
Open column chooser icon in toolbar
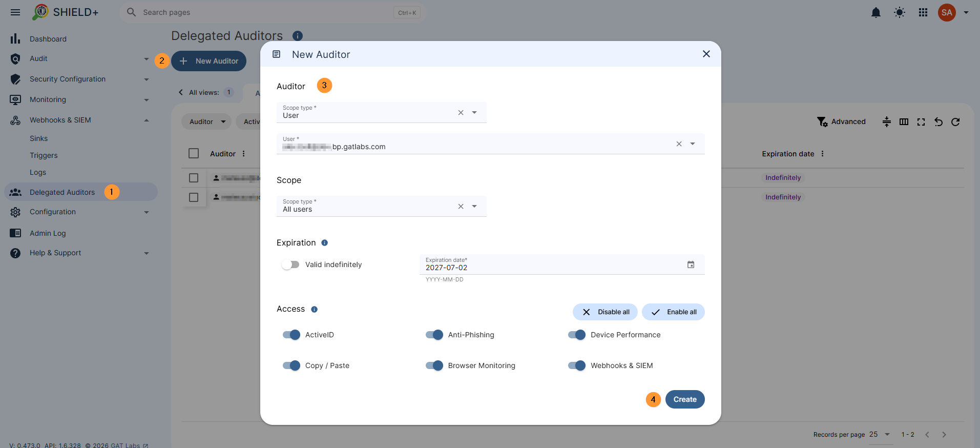click(x=904, y=121)
